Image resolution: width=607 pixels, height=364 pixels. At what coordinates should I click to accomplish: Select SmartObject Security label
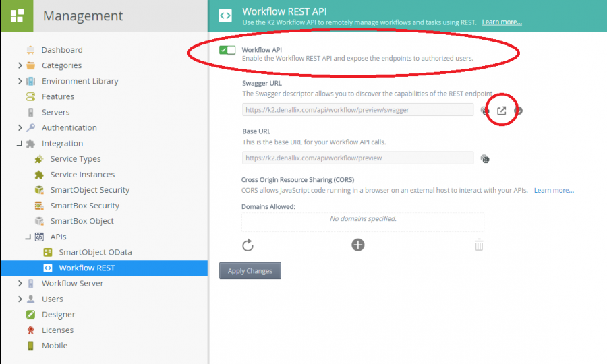pos(90,190)
